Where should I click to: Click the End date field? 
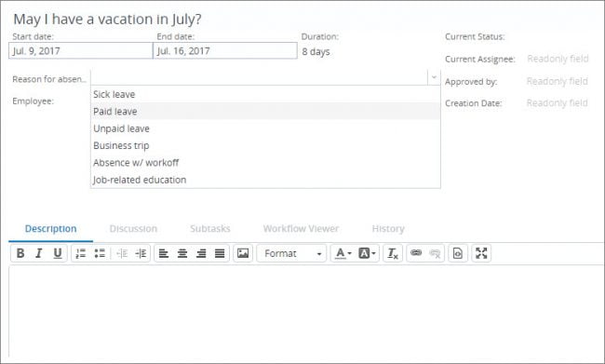click(225, 50)
